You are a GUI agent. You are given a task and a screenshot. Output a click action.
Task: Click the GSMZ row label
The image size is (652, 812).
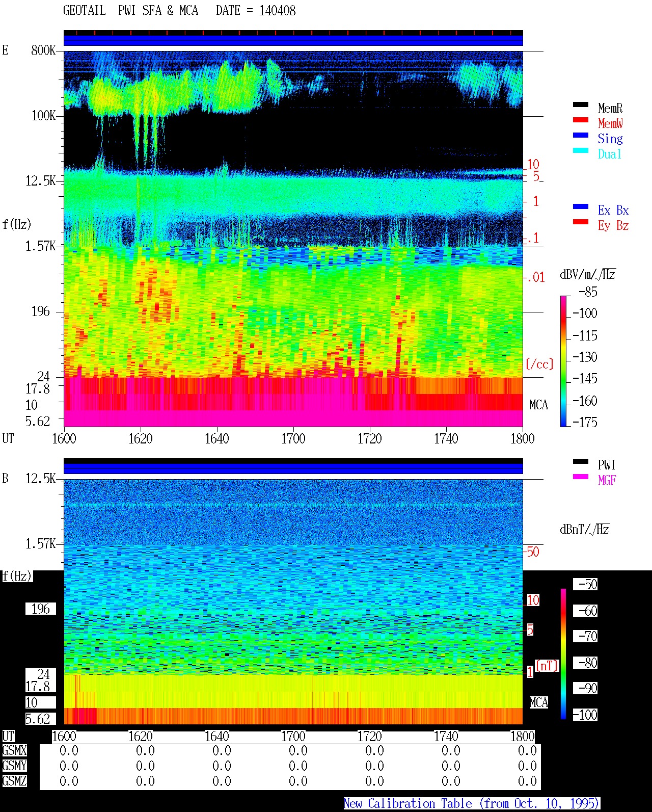pos(14,781)
